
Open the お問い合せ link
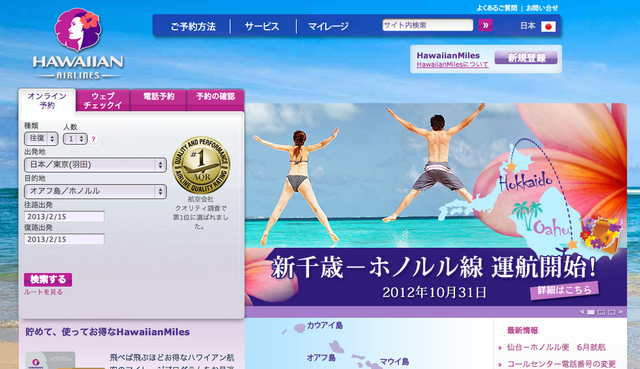(542, 8)
